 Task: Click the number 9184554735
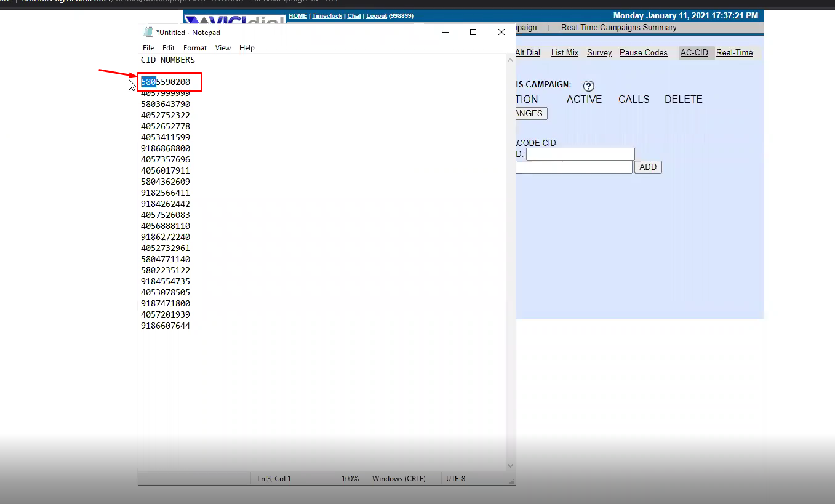click(x=166, y=281)
